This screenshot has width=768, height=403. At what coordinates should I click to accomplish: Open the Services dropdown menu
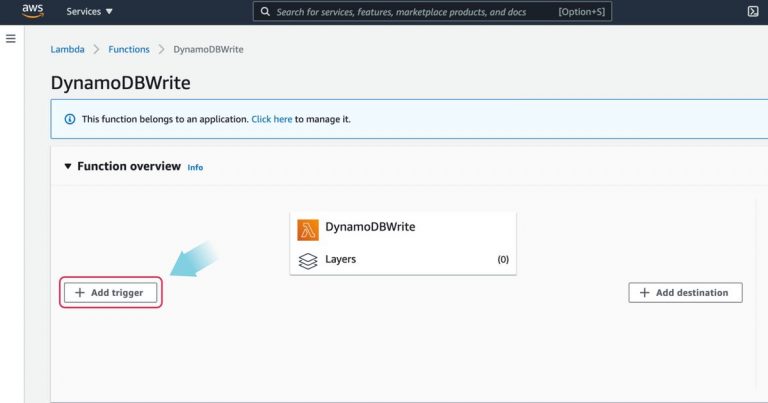pos(89,11)
